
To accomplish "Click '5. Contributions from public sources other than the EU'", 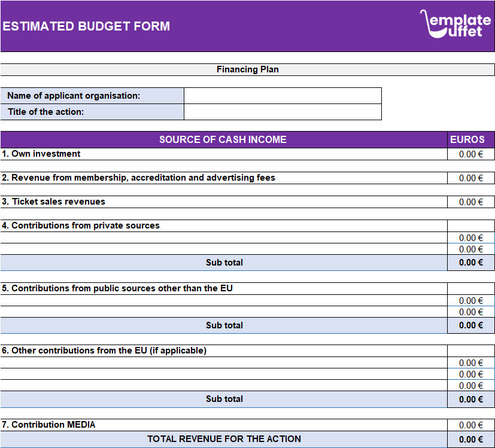I will pyautogui.click(x=117, y=288).
